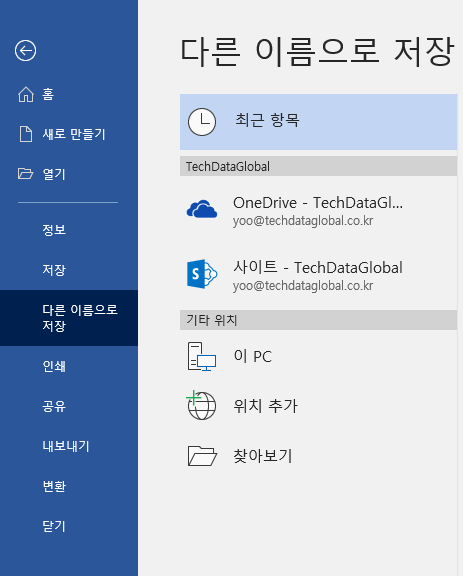Go to the 공유 menu item
This screenshot has height=576, width=463.
click(69, 406)
